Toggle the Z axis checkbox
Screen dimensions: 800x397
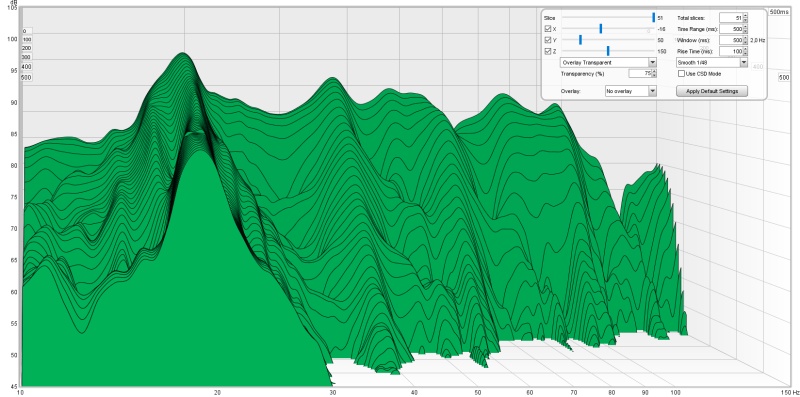(547, 51)
